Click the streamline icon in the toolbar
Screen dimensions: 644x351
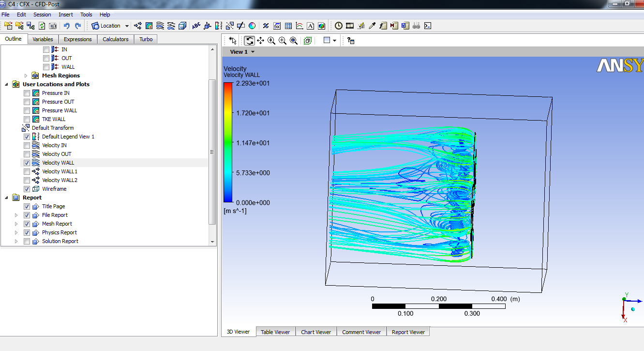[160, 26]
